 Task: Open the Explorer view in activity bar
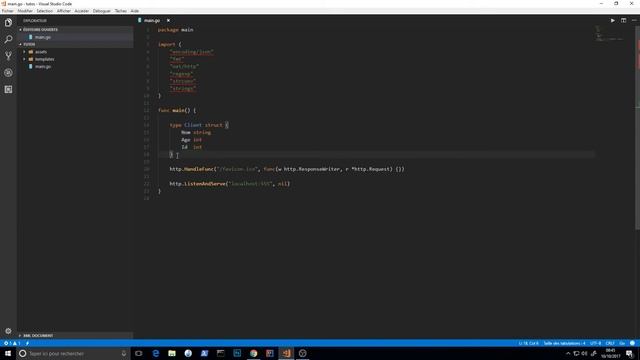coord(8,22)
